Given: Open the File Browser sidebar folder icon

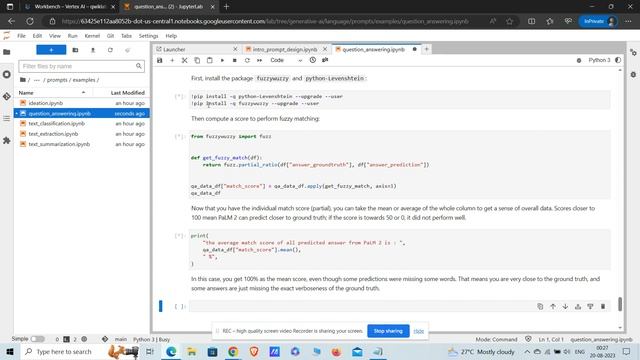Looking at the screenshot, I should 7,52.
